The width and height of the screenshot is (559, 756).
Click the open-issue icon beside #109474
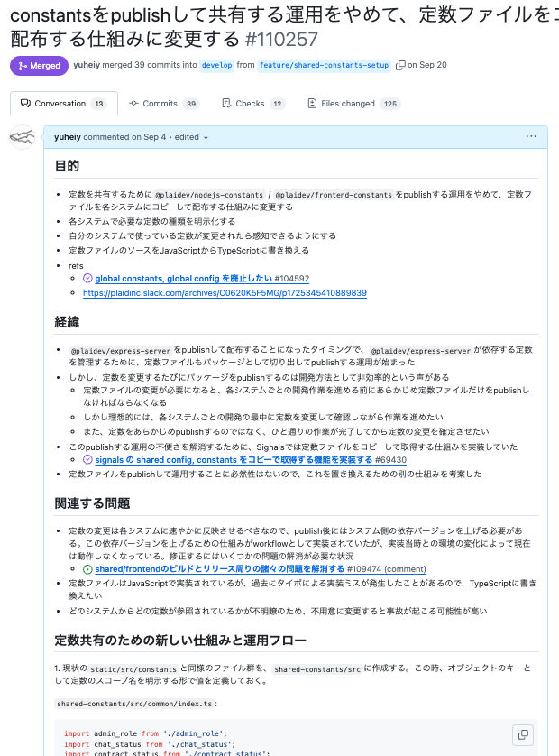(87, 569)
